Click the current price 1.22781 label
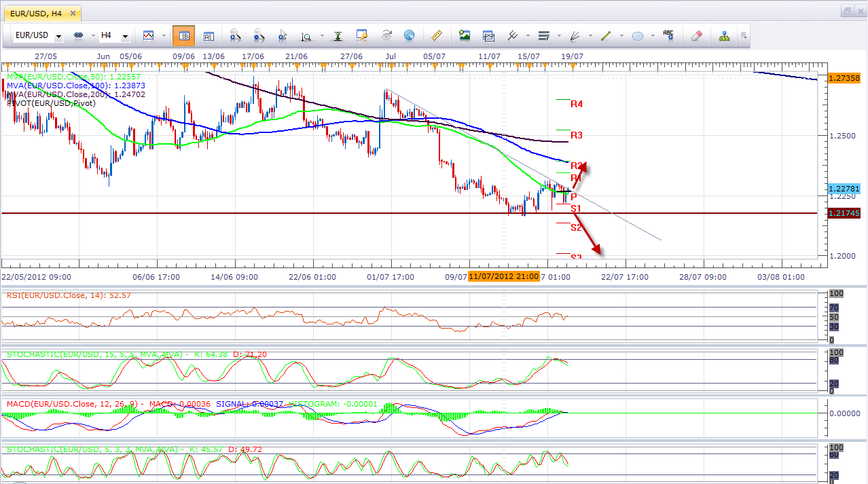This screenshot has width=868, height=484. point(844,188)
